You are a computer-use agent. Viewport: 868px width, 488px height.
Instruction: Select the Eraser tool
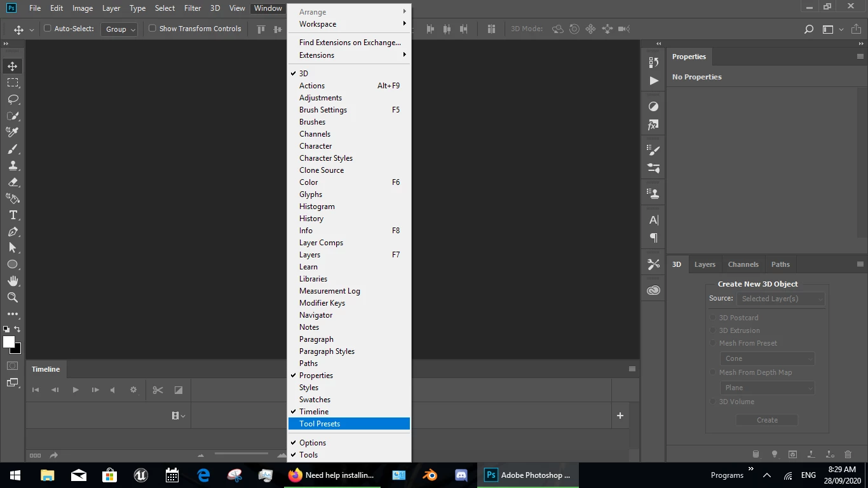(x=13, y=182)
